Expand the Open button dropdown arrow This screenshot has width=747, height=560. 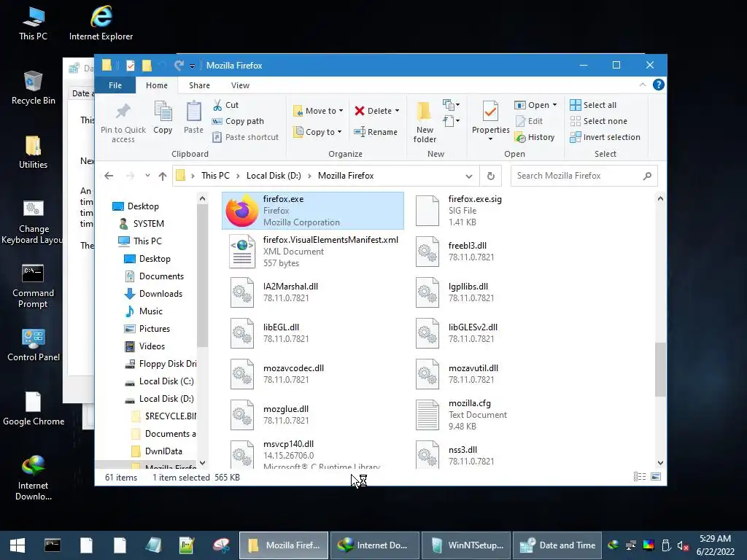[x=554, y=105]
